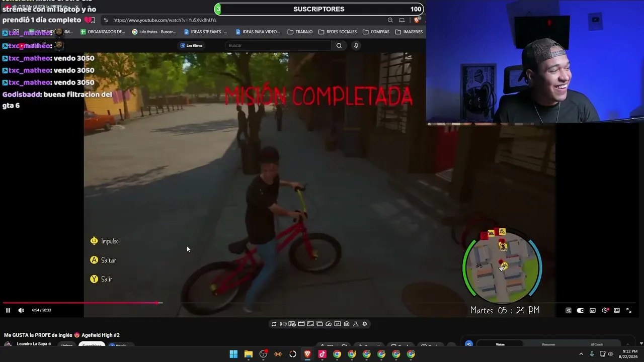Open the flask experiments icon
The image size is (644, 362).
coord(356,324)
